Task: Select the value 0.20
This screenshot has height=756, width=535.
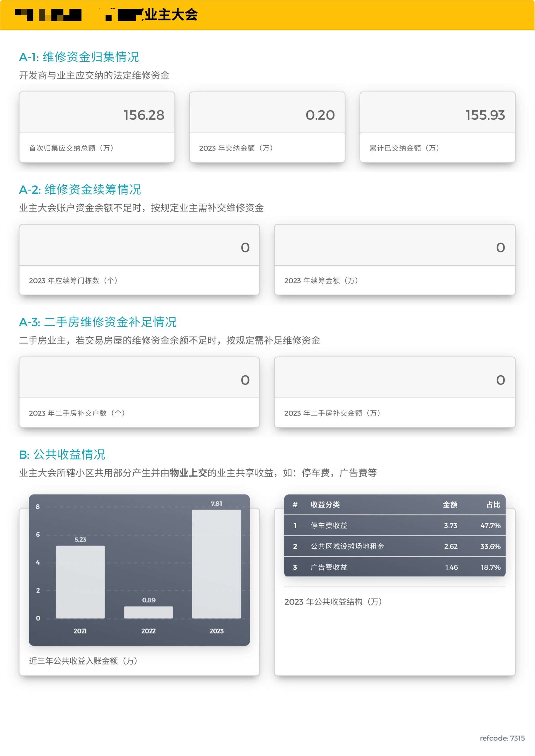Action: [320, 115]
